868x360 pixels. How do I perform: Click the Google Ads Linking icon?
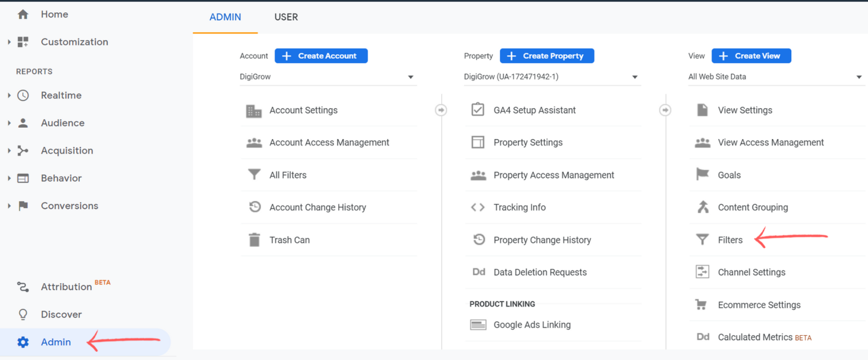click(x=478, y=325)
